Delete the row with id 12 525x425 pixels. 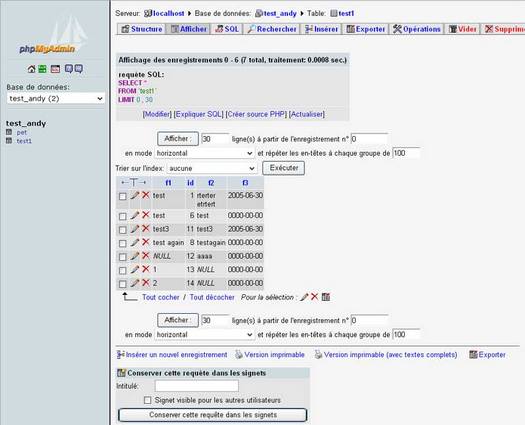[146, 256]
